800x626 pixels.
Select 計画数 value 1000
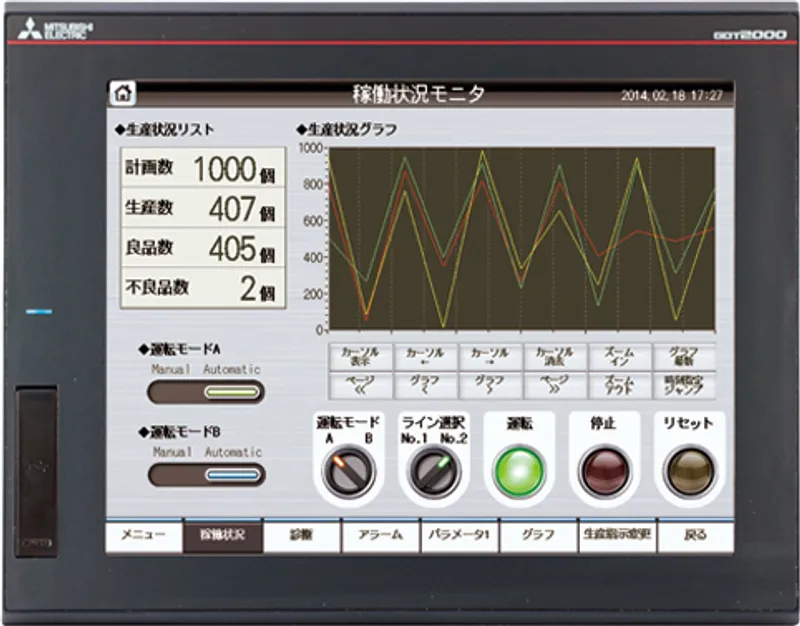pyautogui.click(x=224, y=169)
